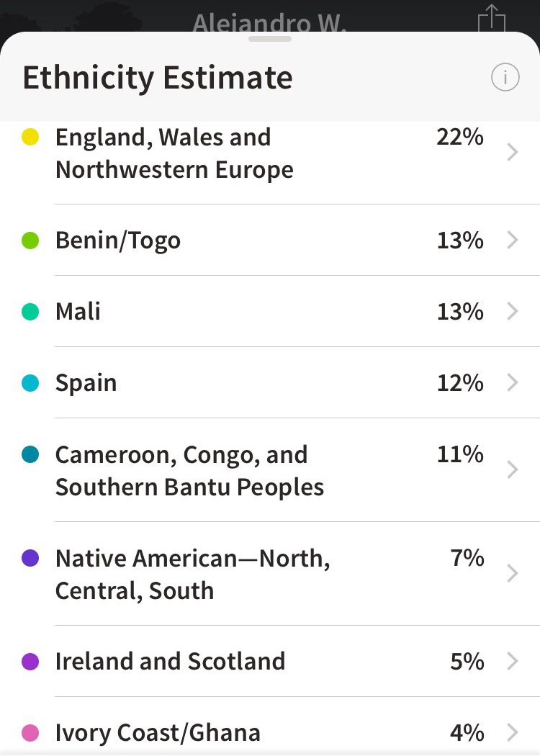
Task: Open the Mali ethnicity entry
Action: (270, 312)
